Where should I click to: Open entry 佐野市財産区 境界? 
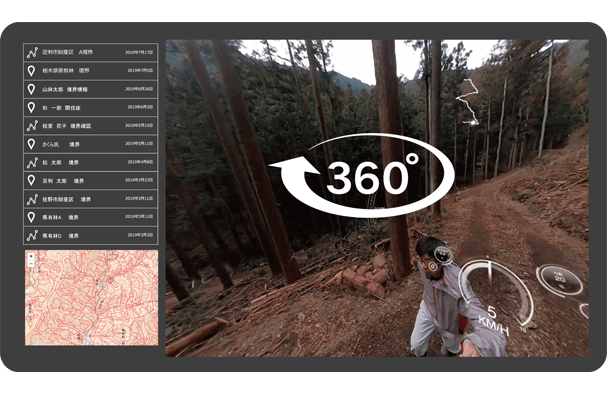(91, 199)
